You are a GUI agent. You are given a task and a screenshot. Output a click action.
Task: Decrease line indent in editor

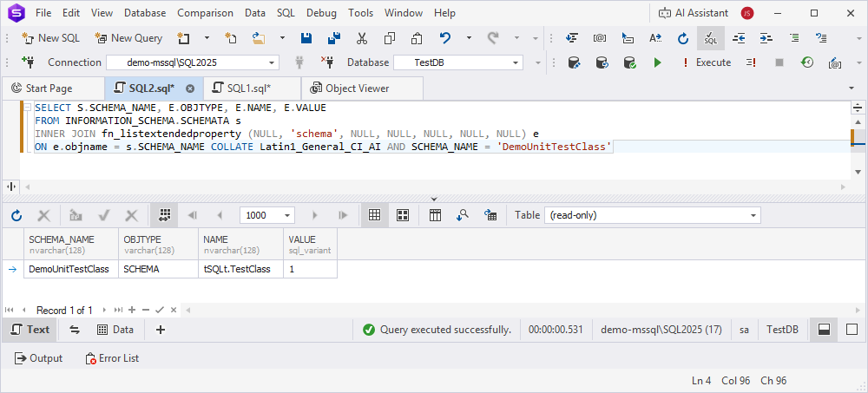(x=739, y=38)
